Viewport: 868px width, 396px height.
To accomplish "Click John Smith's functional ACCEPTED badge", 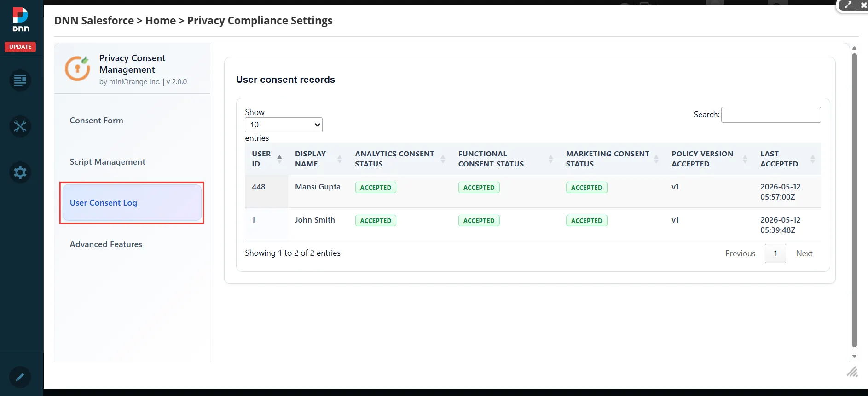I will (x=479, y=221).
